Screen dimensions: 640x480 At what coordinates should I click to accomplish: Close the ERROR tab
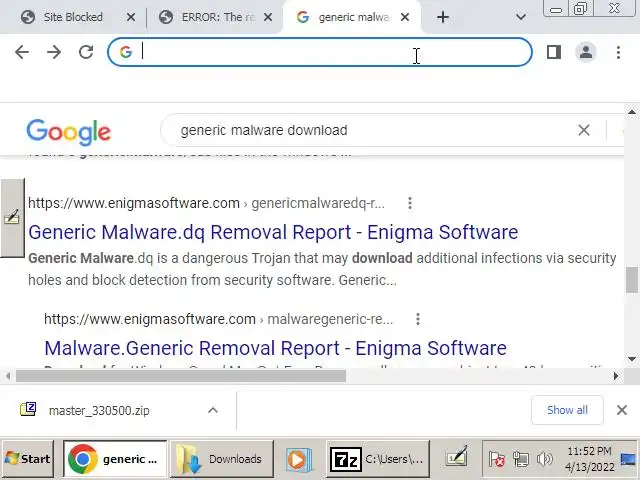coord(268,17)
